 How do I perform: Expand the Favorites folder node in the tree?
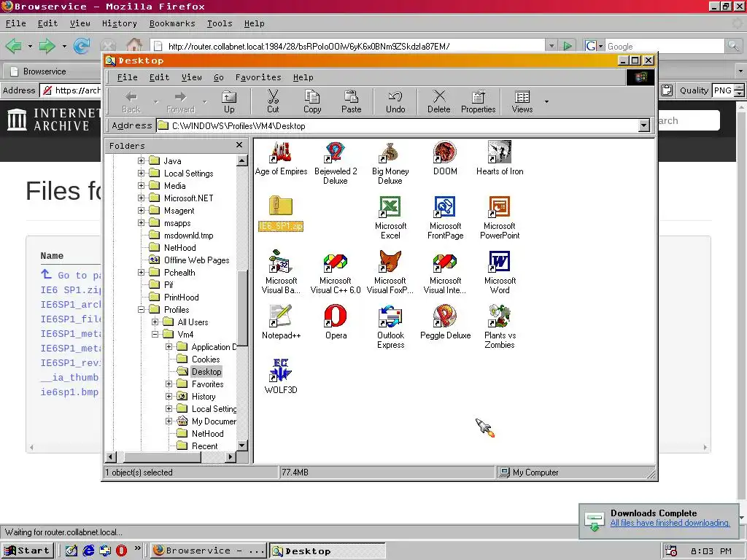pyautogui.click(x=169, y=384)
